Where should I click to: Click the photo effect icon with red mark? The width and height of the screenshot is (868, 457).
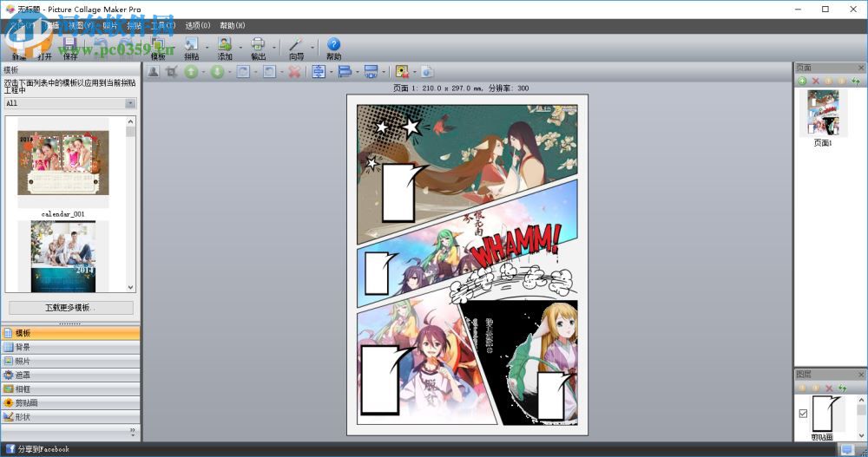click(402, 71)
